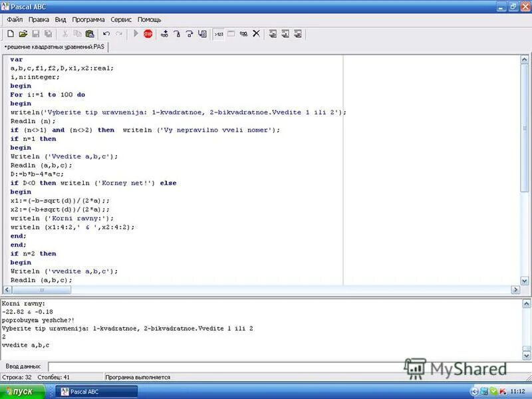Click the code line 'For i:=1 to 100 do'
The width and height of the screenshot is (532, 399).
(x=47, y=94)
